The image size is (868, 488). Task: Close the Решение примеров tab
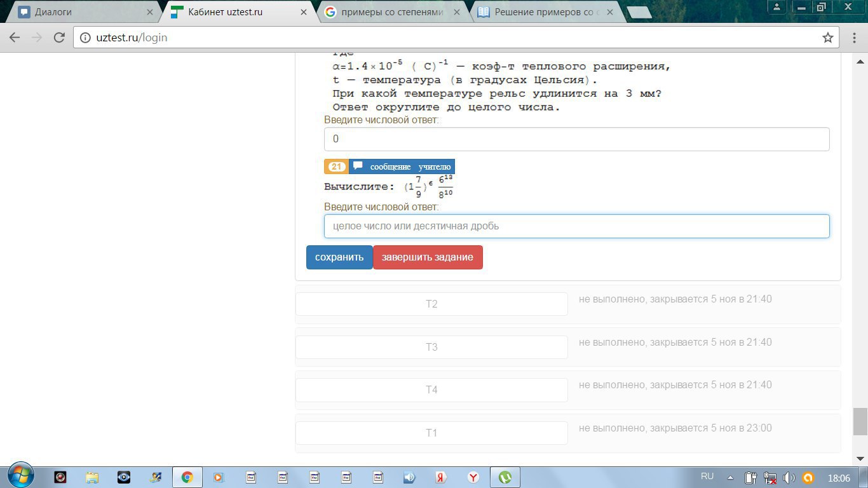click(610, 12)
